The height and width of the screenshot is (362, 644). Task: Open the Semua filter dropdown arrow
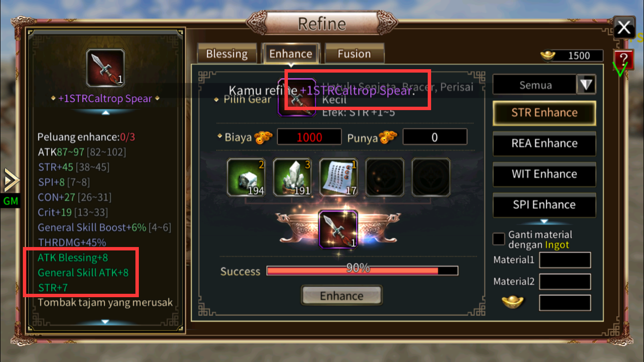(586, 85)
